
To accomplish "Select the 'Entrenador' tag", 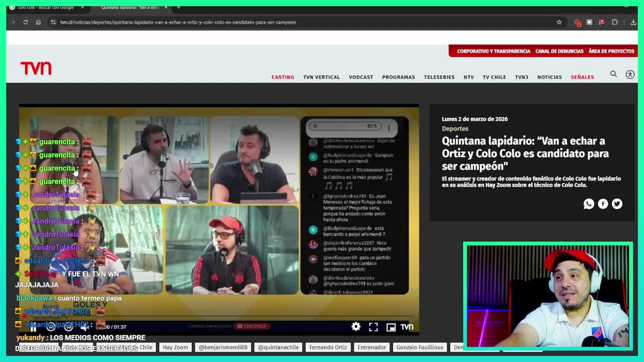I will pos(372,347).
